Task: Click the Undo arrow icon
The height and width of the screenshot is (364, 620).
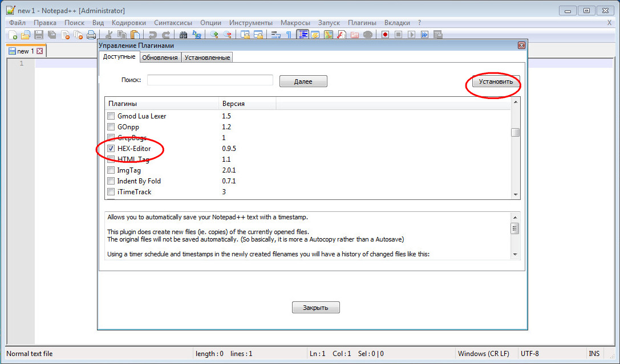Action: pos(153,35)
